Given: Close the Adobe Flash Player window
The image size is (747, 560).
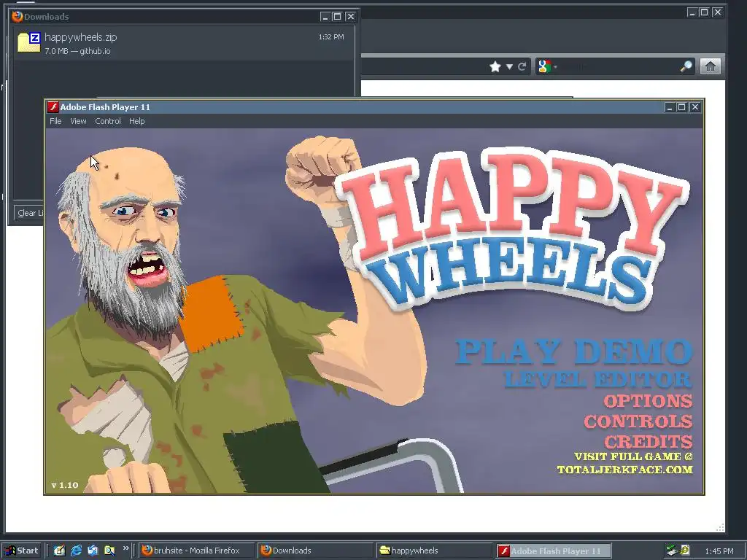Looking at the screenshot, I should 695,107.
